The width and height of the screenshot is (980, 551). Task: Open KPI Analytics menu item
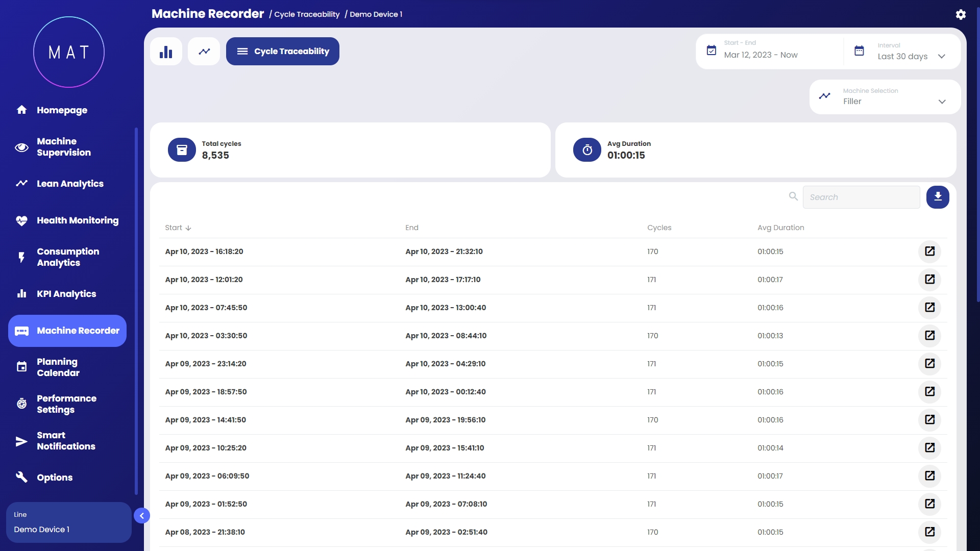[x=66, y=294]
